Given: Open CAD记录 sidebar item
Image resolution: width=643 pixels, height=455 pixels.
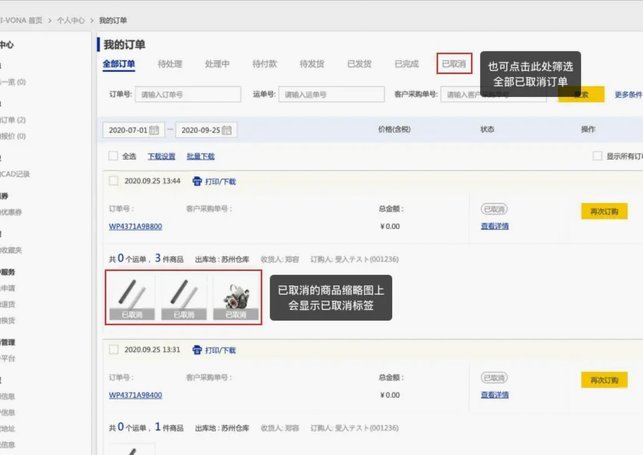Looking at the screenshot, I should (15, 174).
